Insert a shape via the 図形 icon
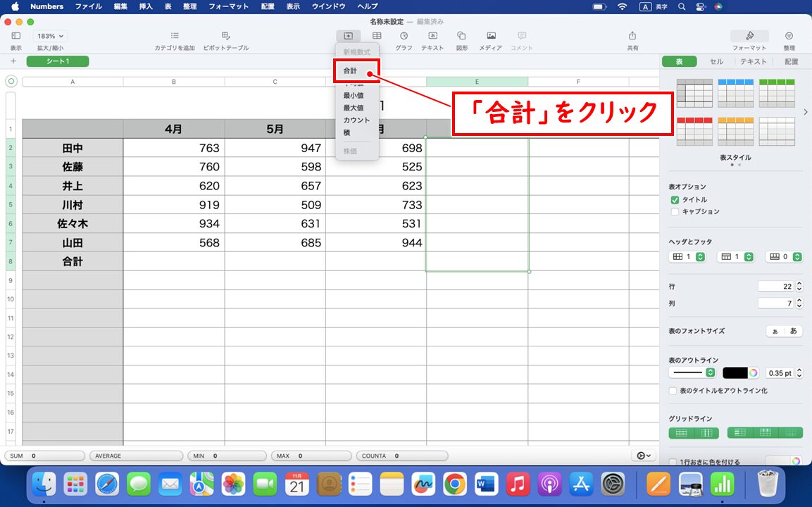The height and width of the screenshot is (507, 812). point(461,37)
